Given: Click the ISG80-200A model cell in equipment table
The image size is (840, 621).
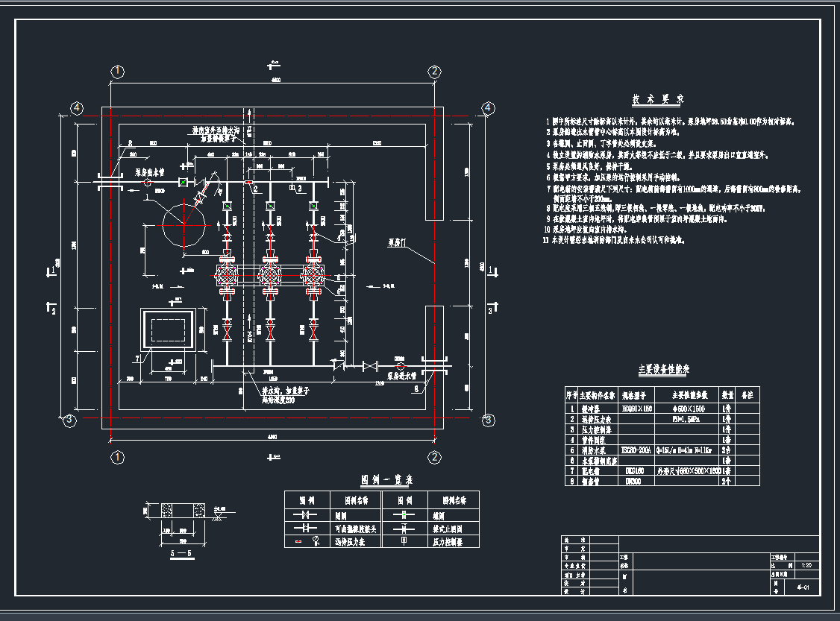Looking at the screenshot, I should (x=636, y=450).
